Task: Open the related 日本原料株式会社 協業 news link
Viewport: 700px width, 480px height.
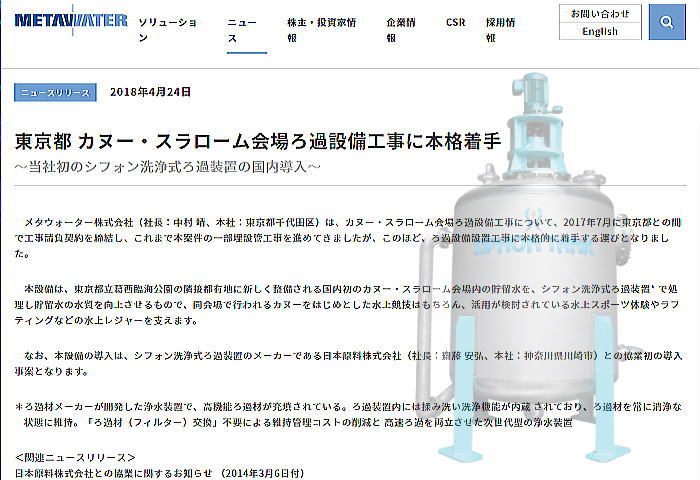Action: (x=159, y=473)
